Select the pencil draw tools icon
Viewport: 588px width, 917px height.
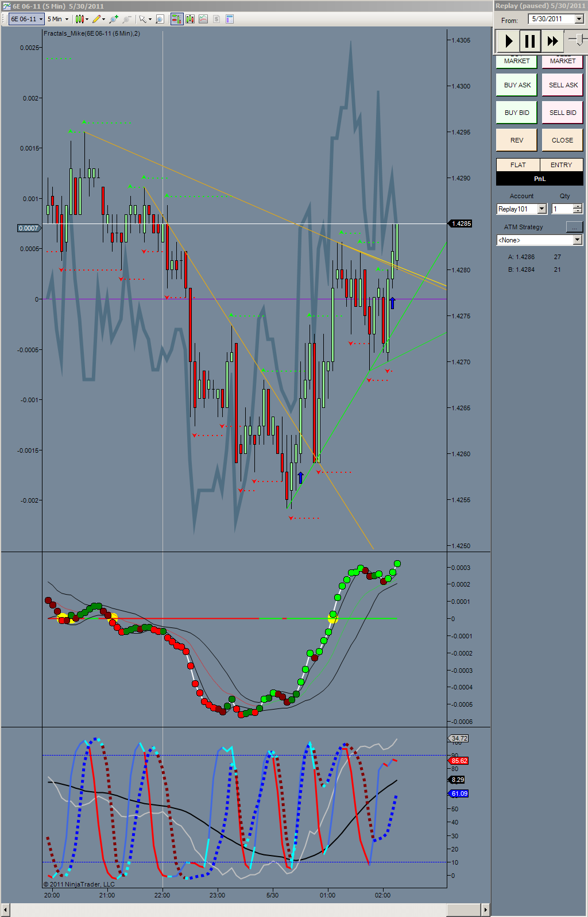[96, 19]
